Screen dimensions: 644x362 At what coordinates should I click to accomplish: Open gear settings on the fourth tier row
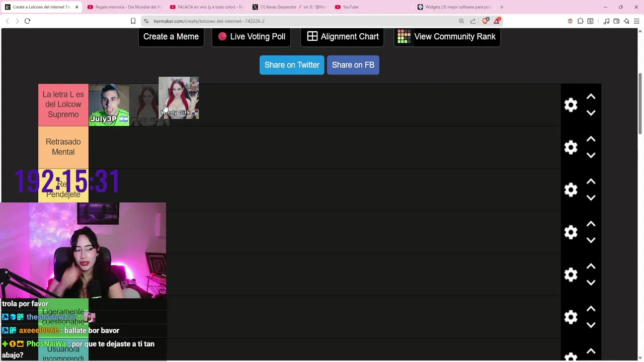[571, 232]
